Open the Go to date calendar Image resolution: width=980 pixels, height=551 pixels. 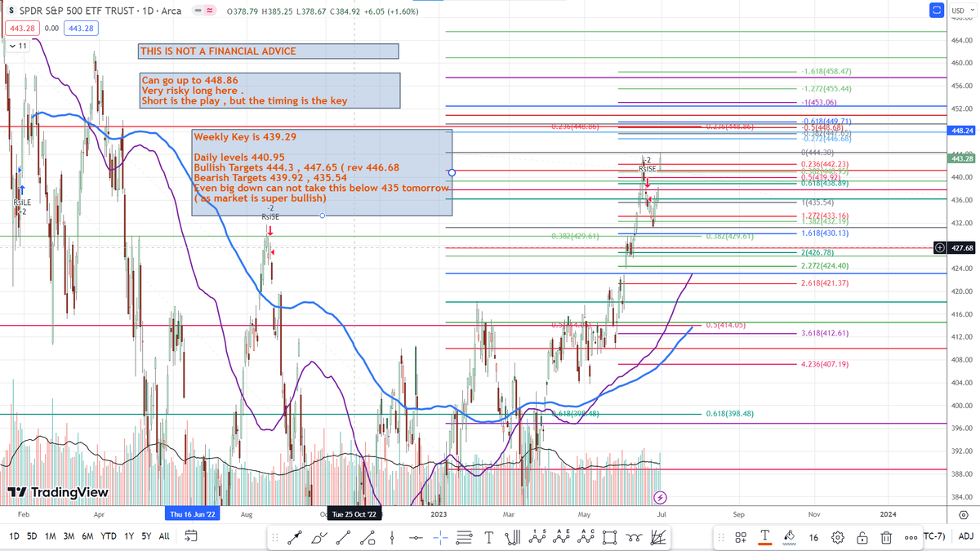click(191, 536)
